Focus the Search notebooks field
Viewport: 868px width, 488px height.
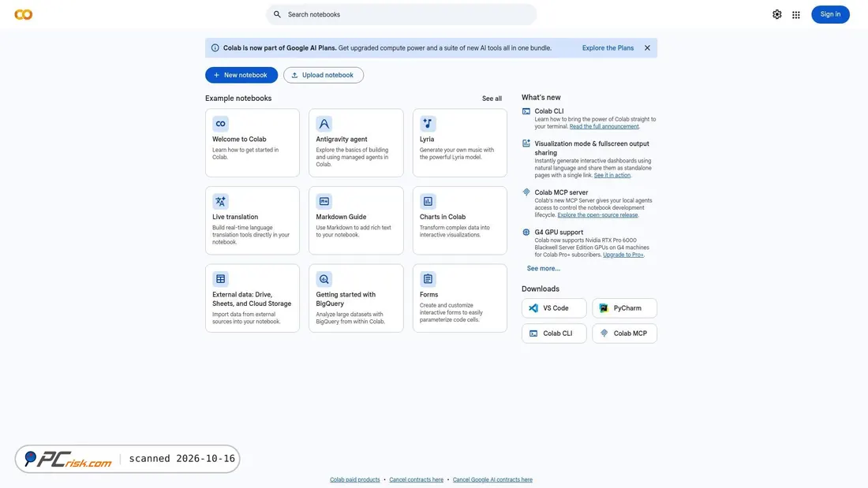402,14
